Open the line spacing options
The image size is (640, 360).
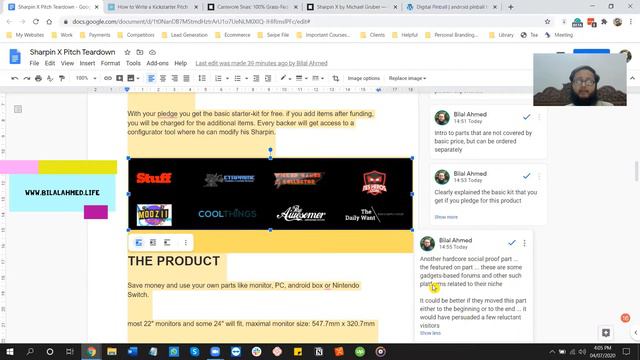[x=202, y=78]
